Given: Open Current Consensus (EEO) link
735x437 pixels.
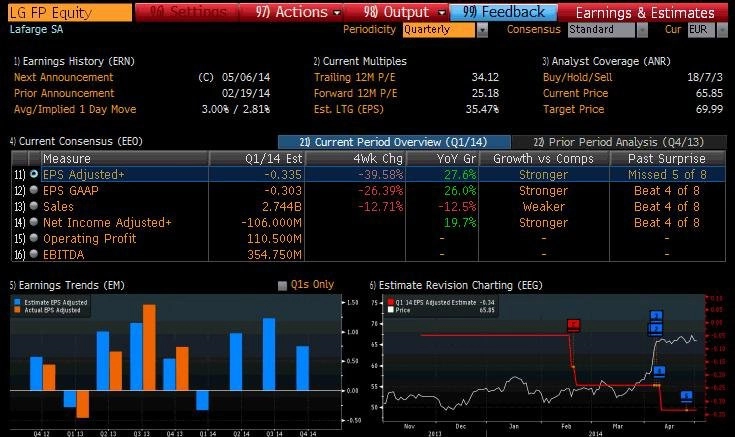Looking at the screenshot, I should [76, 141].
